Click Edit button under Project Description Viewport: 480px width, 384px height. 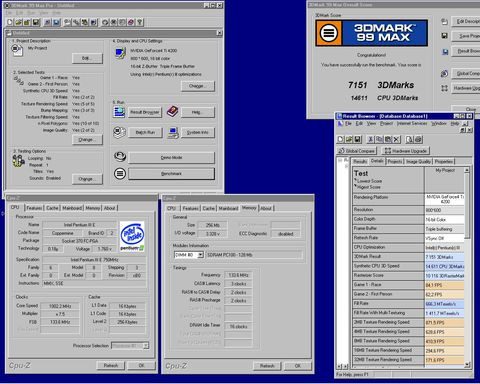87,58
